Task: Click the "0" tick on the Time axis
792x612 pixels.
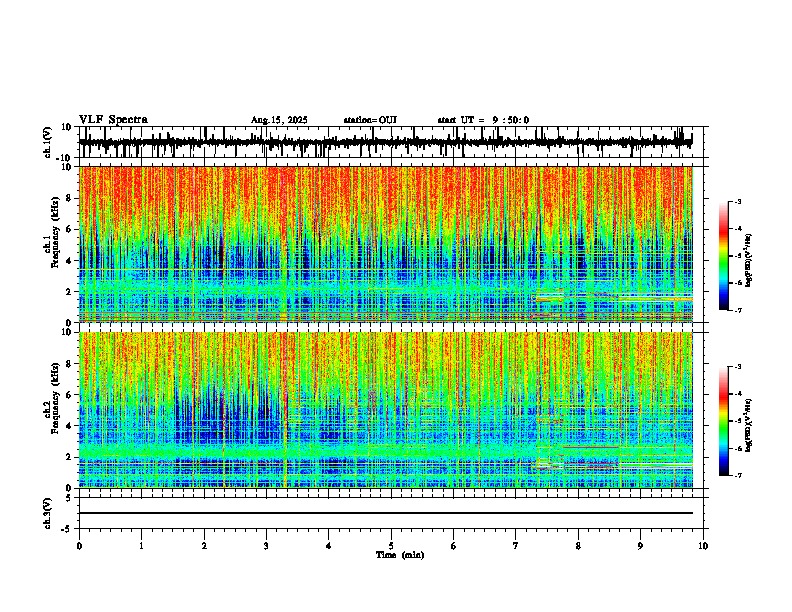Action: point(79,546)
